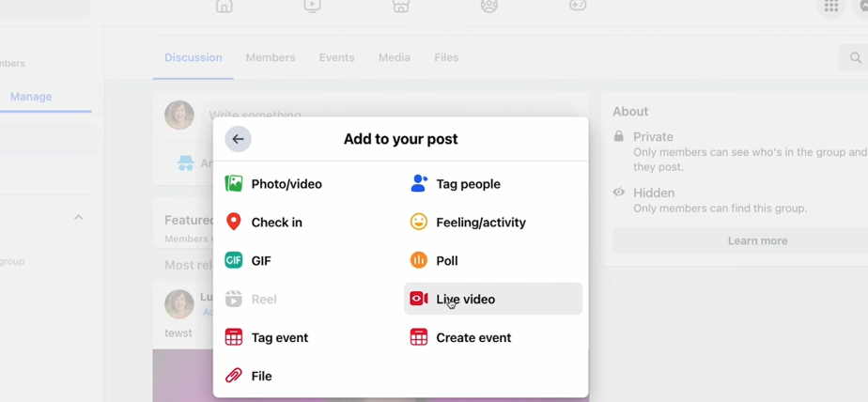Image resolution: width=868 pixels, height=402 pixels.
Task: Open the apps grid menu
Action: click(831, 6)
